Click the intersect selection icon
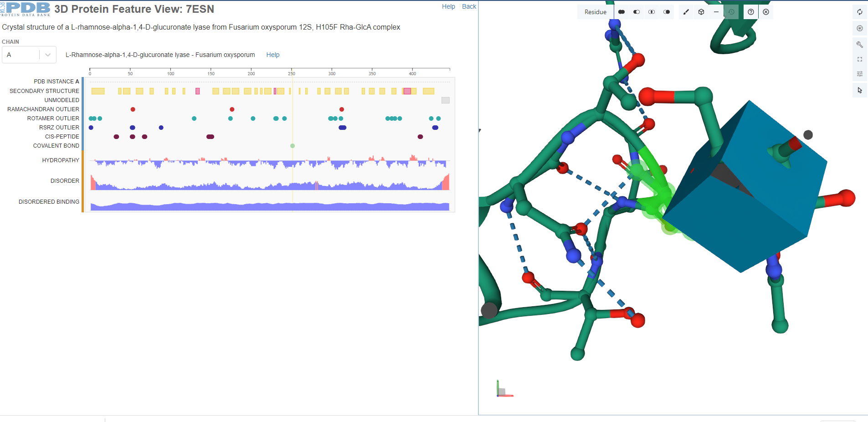The image size is (868, 422). pos(652,12)
